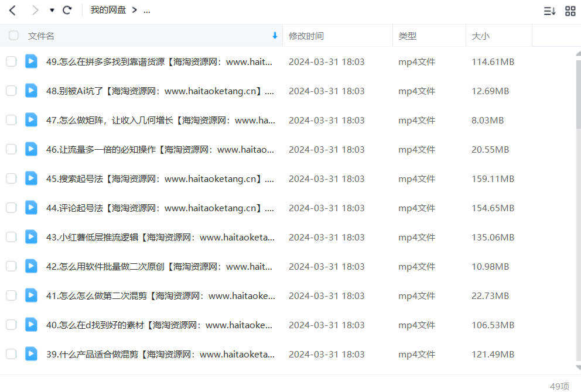The width and height of the screenshot is (581, 392).
Task: Open the sort order menu icon
Action: [x=549, y=11]
